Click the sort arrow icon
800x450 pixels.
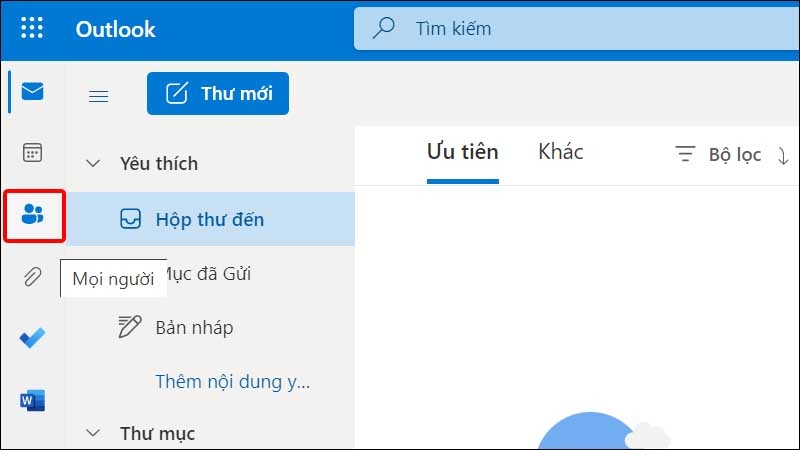tap(783, 156)
